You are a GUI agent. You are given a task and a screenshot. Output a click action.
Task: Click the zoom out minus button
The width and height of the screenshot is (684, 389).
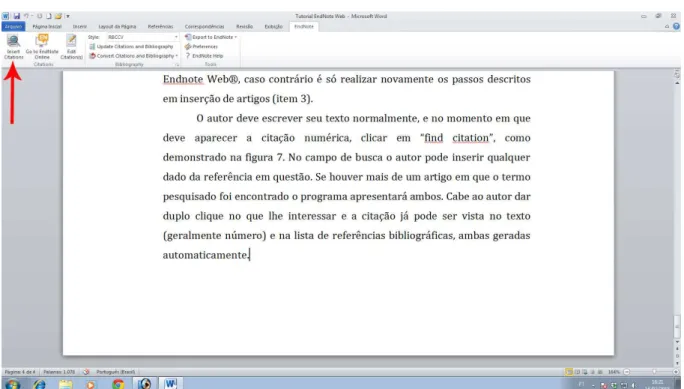click(x=627, y=372)
